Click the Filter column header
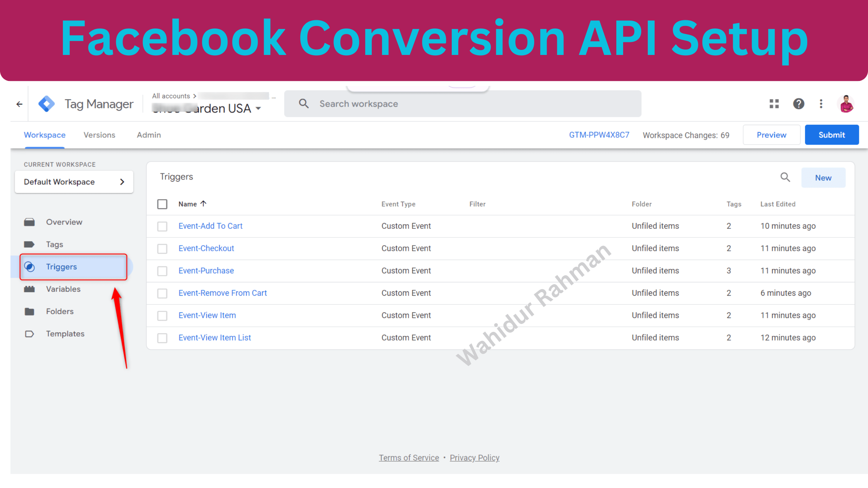The width and height of the screenshot is (868, 488). 477,204
